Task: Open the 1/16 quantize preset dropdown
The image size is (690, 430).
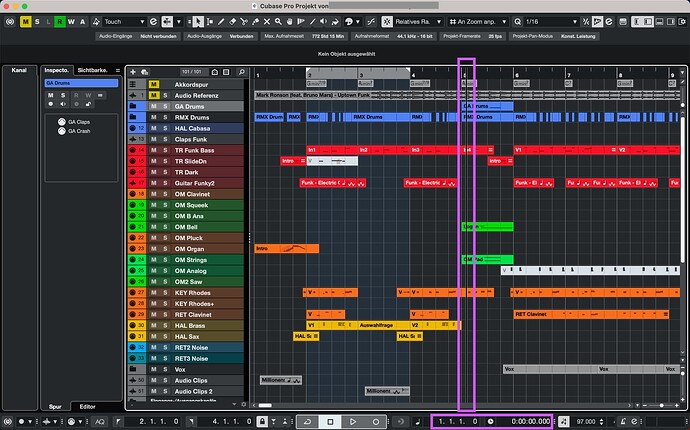Action: tap(551, 22)
